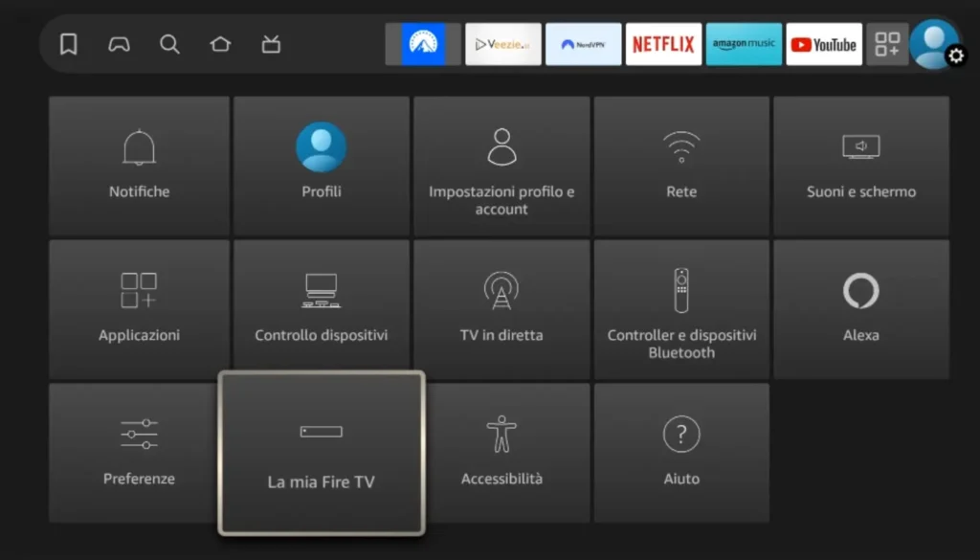Launch the Veezie app tile
This screenshot has height=560, width=980.
click(503, 44)
